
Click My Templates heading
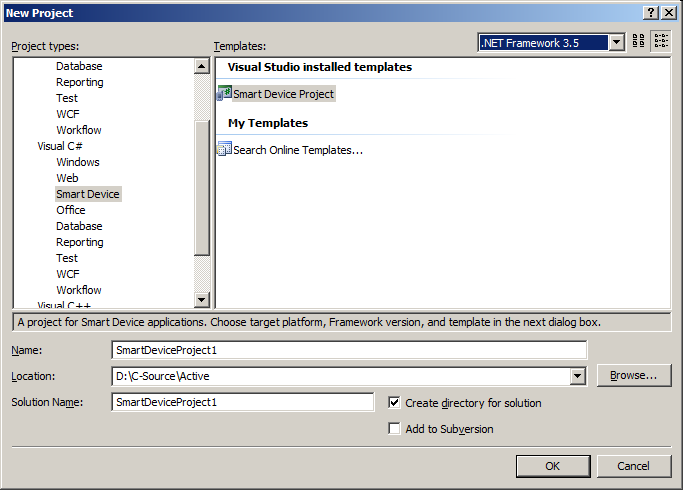coord(268,123)
